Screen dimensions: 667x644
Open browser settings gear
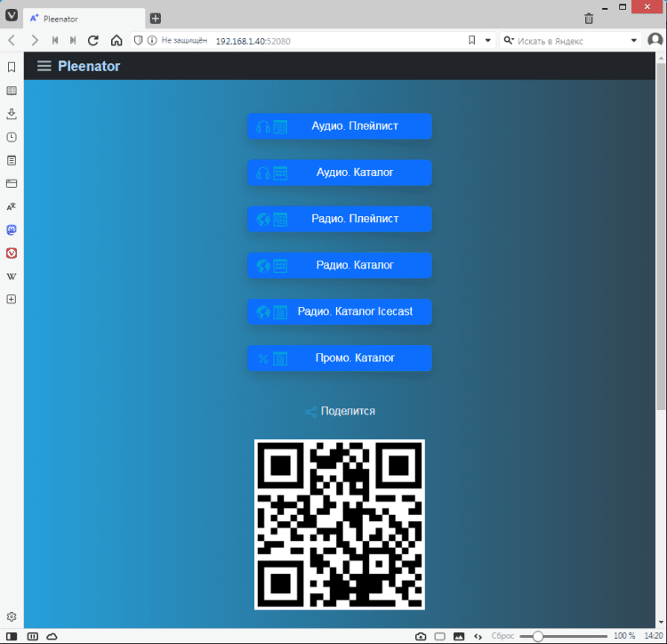pos(12,616)
